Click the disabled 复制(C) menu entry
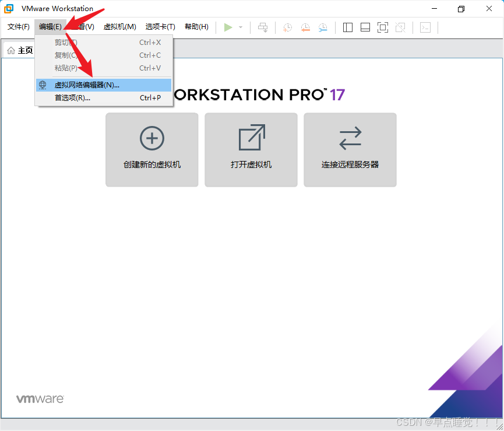This screenshot has width=504, height=431. (104, 55)
